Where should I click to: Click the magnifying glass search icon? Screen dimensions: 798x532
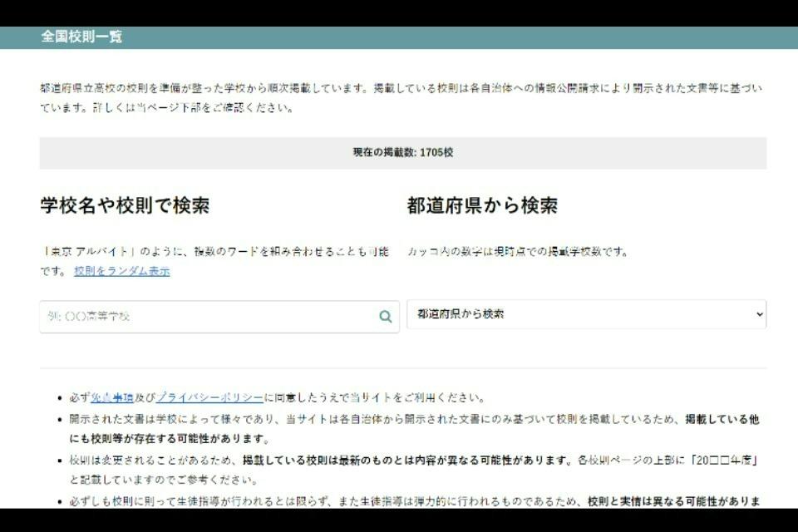385,317
